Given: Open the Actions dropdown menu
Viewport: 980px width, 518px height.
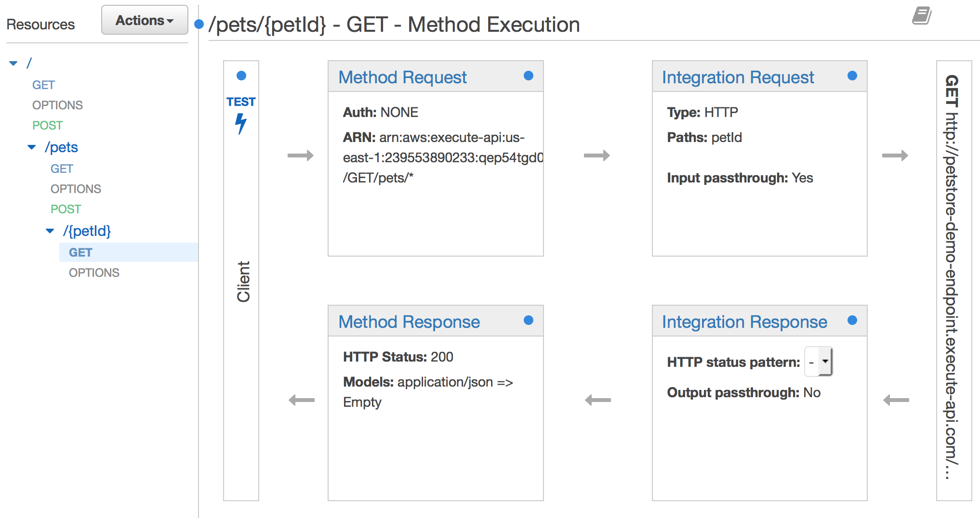Looking at the screenshot, I should click(x=145, y=20).
